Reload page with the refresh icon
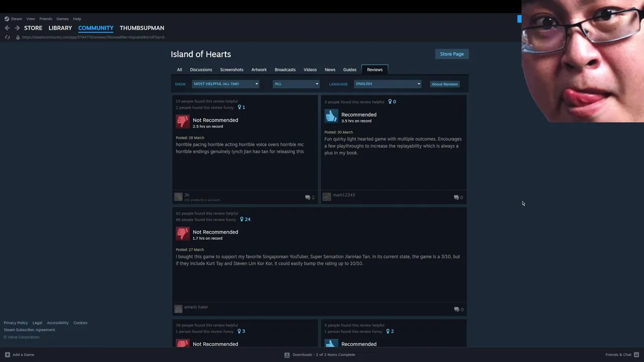Screen dimensions: 644x362 click(x=7, y=37)
